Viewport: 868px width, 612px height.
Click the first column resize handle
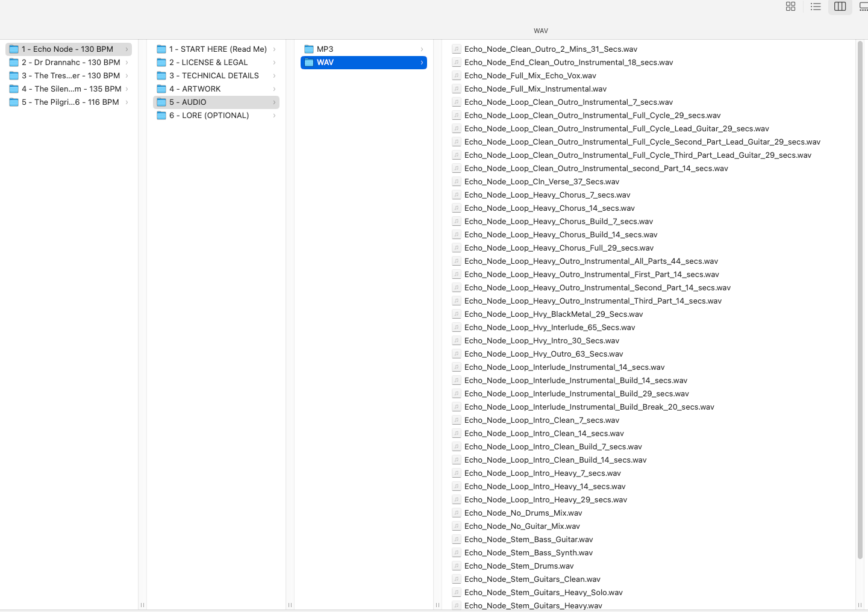tap(142, 605)
